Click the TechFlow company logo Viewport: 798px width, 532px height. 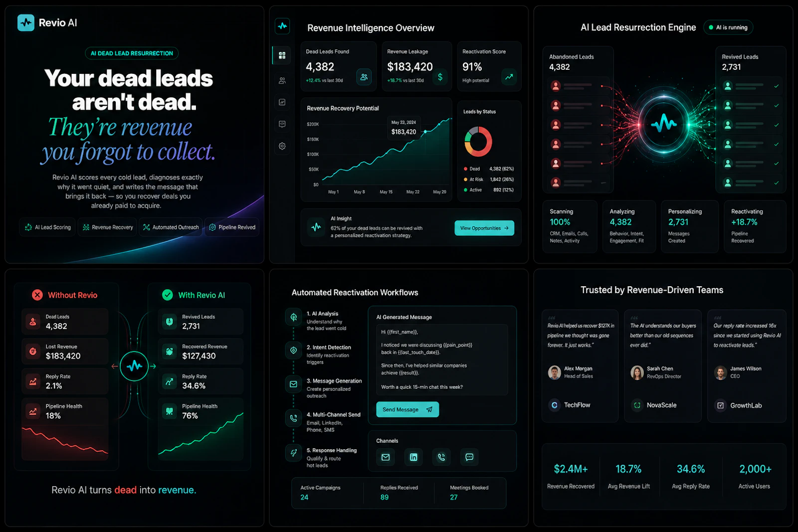[x=554, y=405]
